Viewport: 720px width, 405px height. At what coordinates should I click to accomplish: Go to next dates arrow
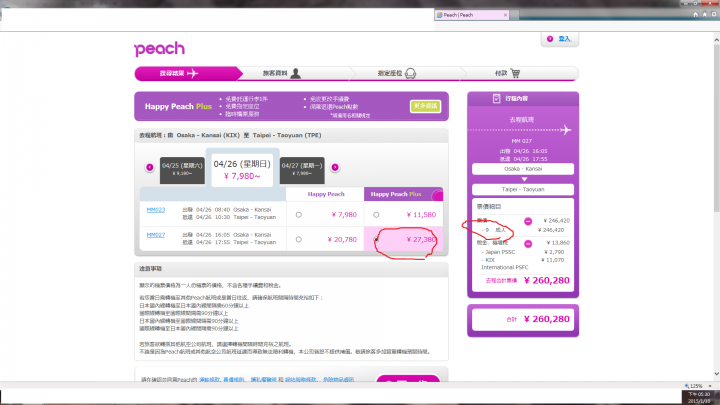[x=335, y=167]
